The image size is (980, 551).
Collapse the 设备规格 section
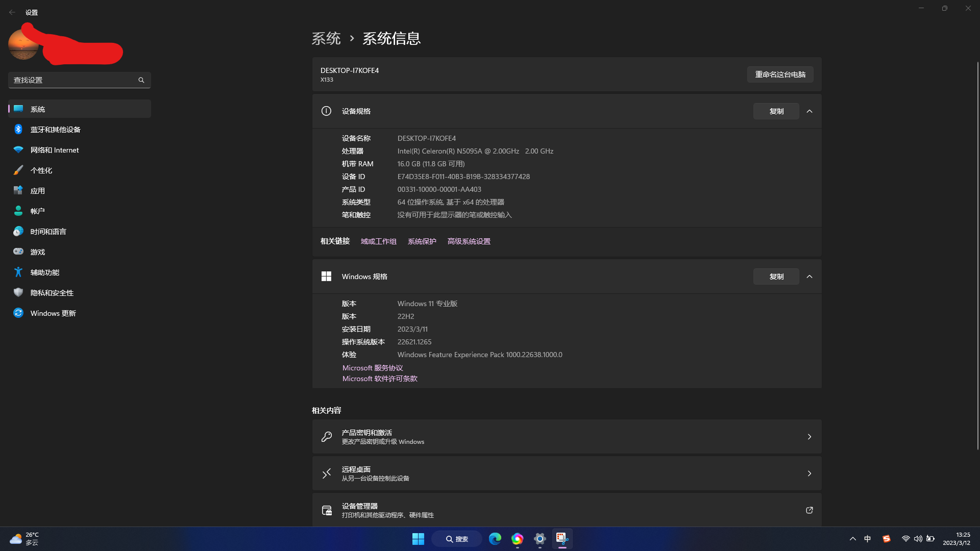click(x=810, y=111)
